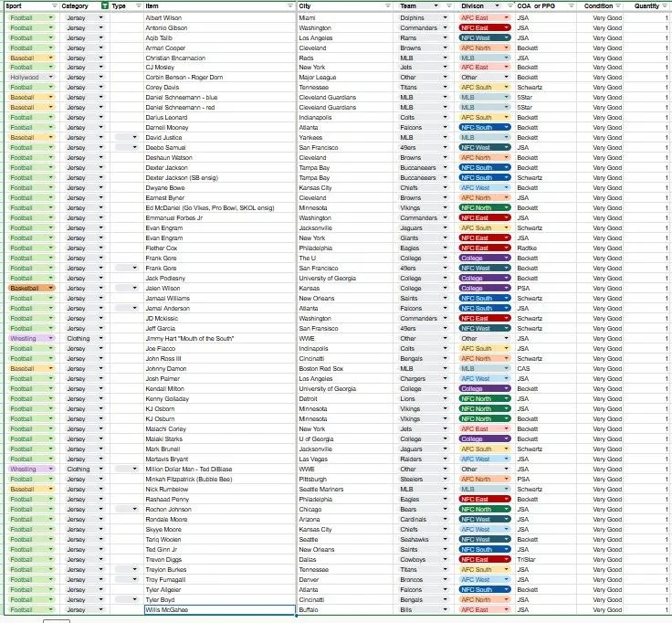672x623 pixels.
Task: Open the Type column filter icon
Action: coord(139,6)
